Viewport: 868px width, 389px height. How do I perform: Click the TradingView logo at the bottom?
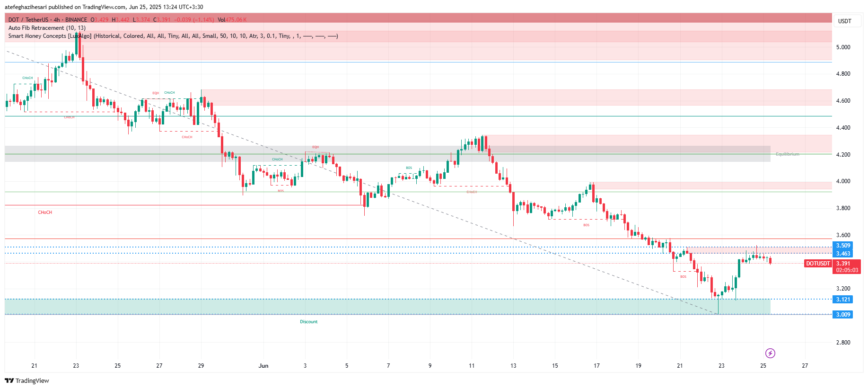[x=27, y=380]
